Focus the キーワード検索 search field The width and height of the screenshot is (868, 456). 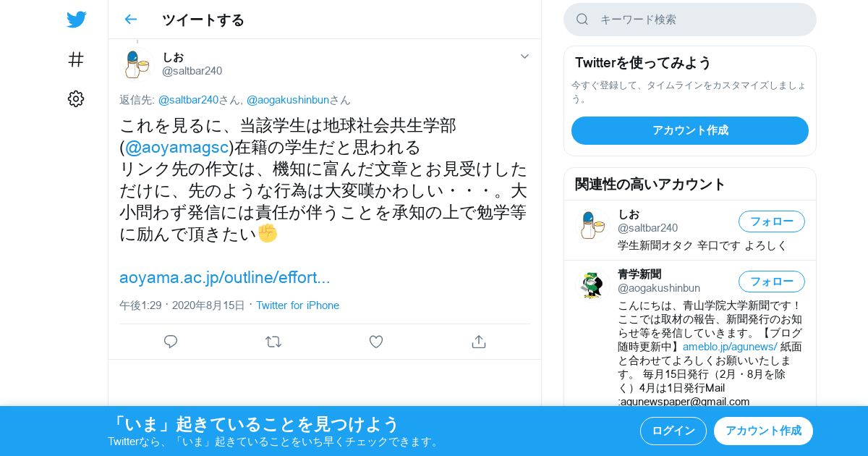click(x=690, y=20)
